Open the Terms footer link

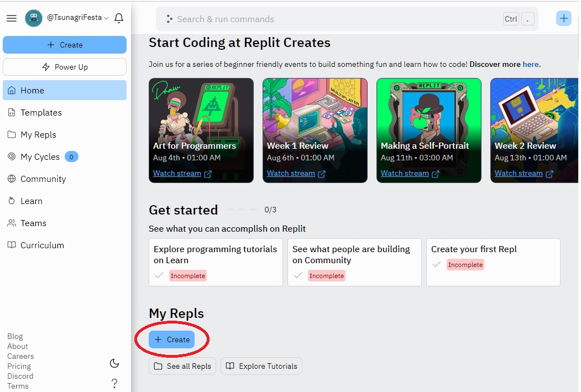pyautogui.click(x=18, y=386)
